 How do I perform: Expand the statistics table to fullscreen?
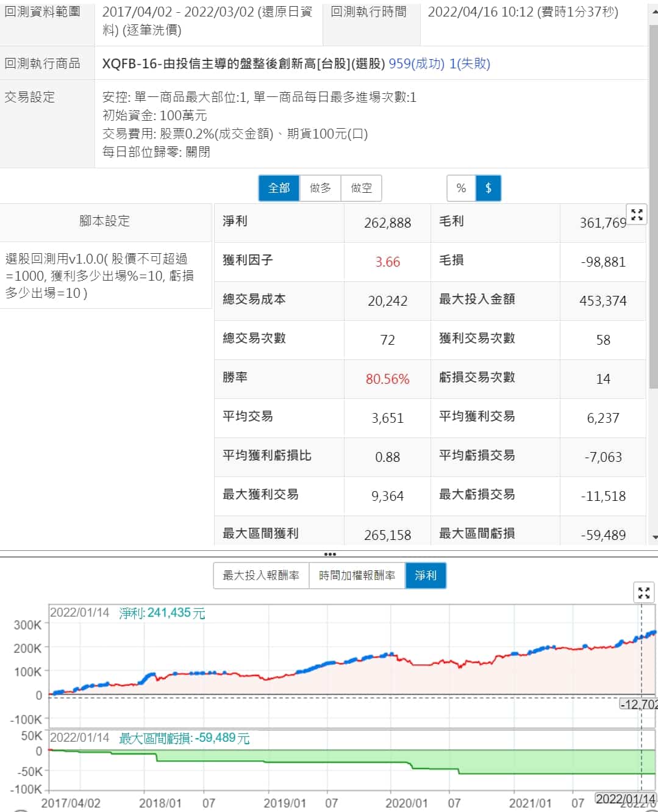point(637,215)
